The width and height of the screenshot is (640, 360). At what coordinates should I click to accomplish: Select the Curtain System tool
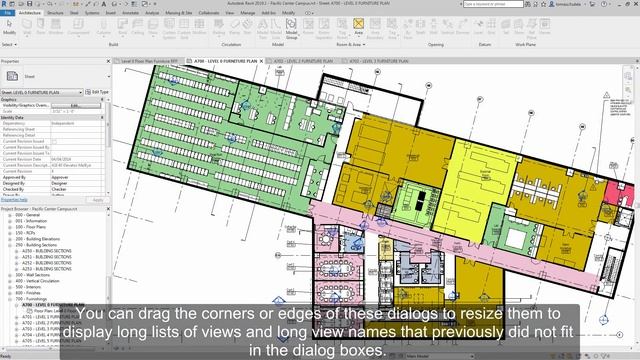169,29
